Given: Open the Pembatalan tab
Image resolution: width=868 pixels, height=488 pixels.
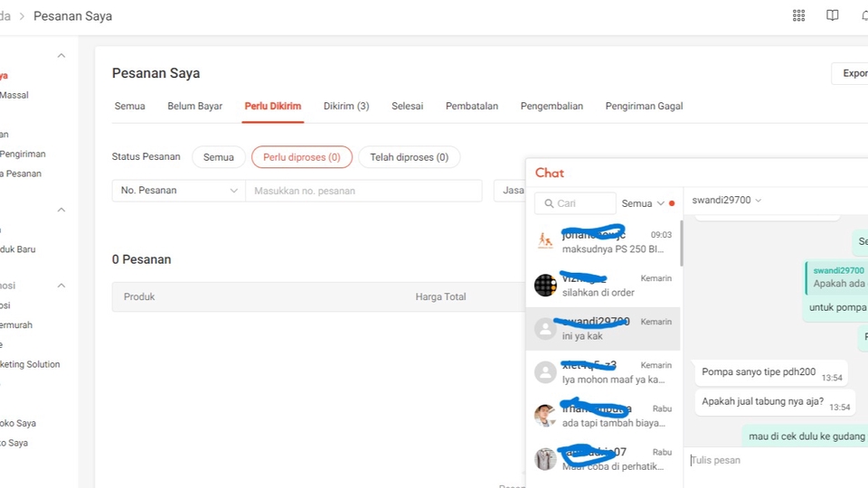Looking at the screenshot, I should click(x=472, y=107).
